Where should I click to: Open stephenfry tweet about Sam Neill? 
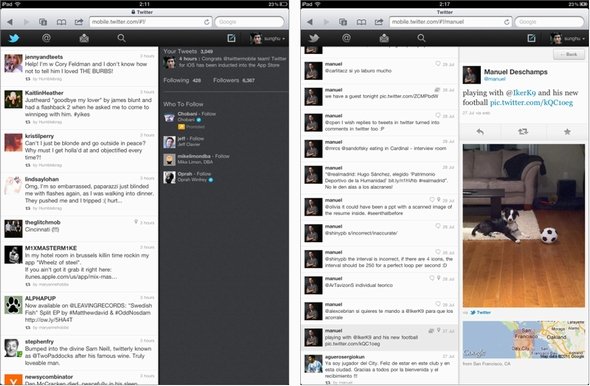[x=79, y=352]
